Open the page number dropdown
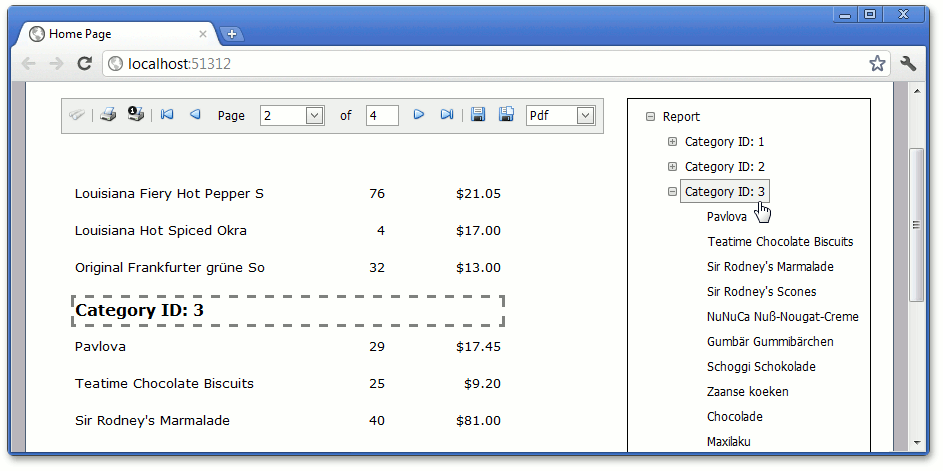The height and width of the screenshot is (471, 943). click(314, 116)
